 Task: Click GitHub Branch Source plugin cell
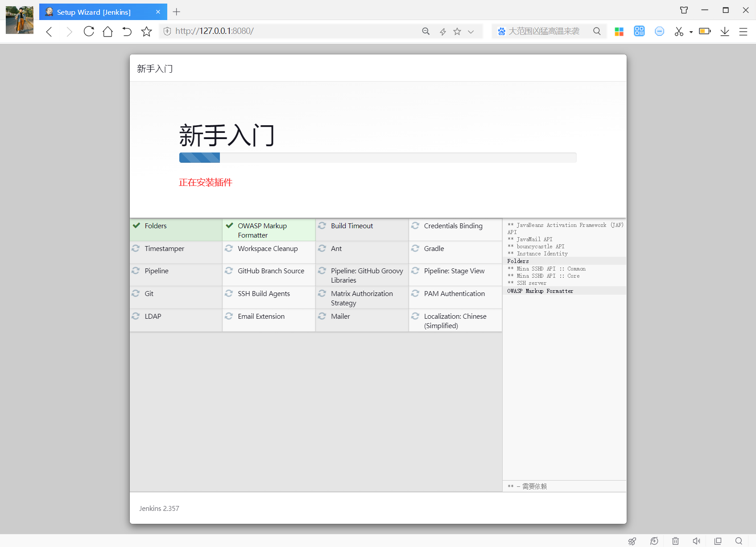[x=269, y=275]
